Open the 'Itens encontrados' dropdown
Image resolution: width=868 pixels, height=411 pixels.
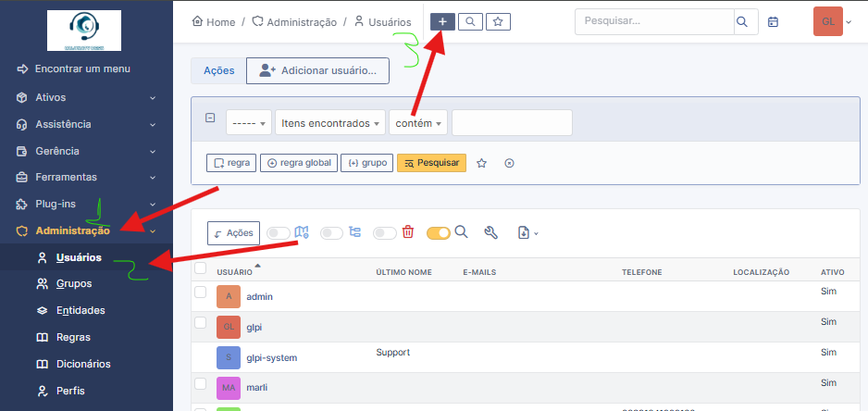click(330, 123)
